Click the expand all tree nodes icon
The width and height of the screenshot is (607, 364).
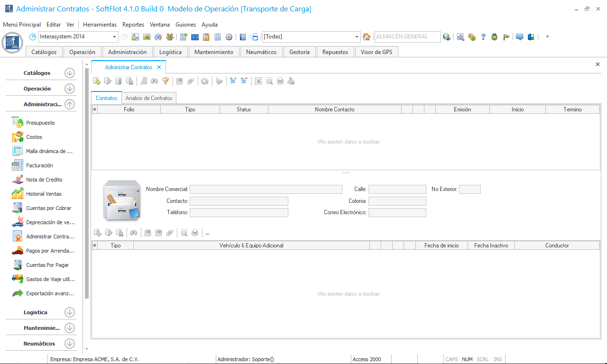pyautogui.click(x=233, y=81)
